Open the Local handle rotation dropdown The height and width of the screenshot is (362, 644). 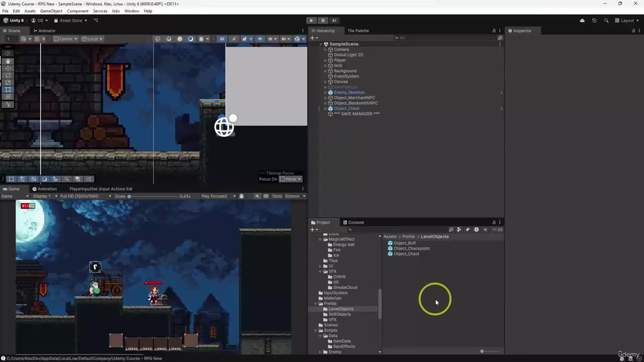(x=92, y=39)
